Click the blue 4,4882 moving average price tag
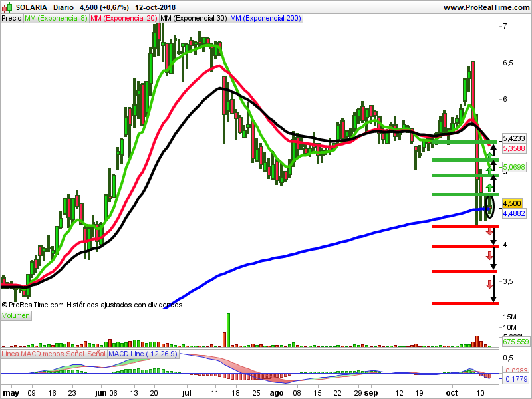Screen dimensions: 532x399 515,213
